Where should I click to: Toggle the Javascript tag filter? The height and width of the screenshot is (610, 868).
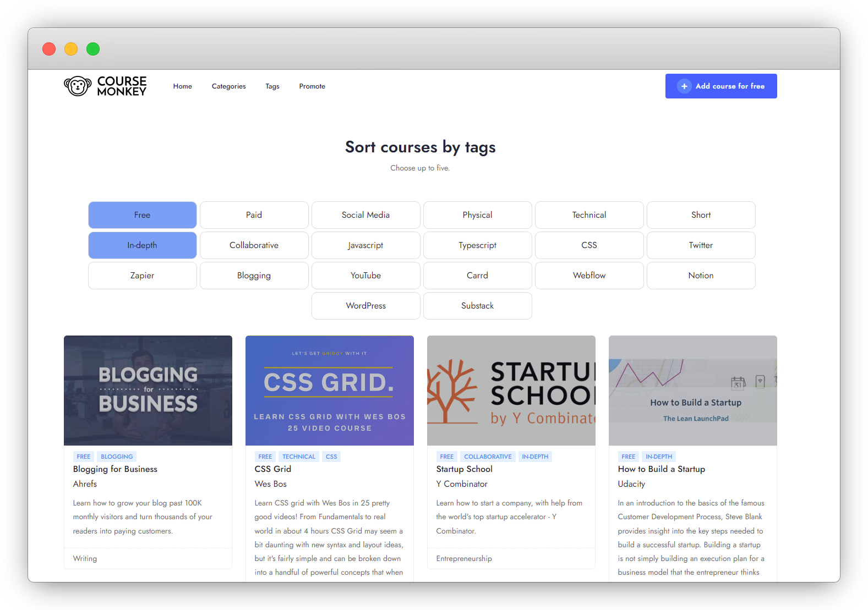(x=366, y=245)
